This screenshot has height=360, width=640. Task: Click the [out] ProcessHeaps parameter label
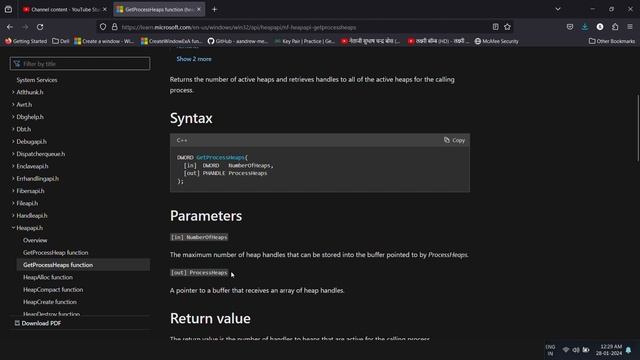click(199, 273)
